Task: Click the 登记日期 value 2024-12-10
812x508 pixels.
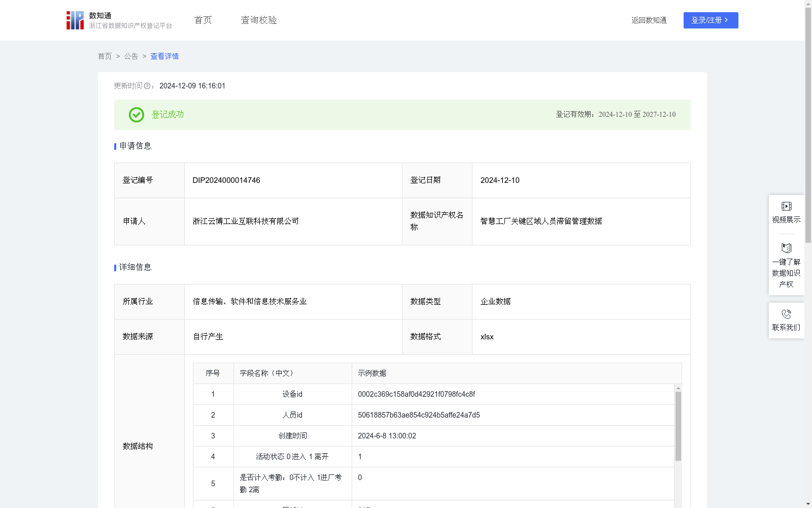Action: tap(500, 180)
